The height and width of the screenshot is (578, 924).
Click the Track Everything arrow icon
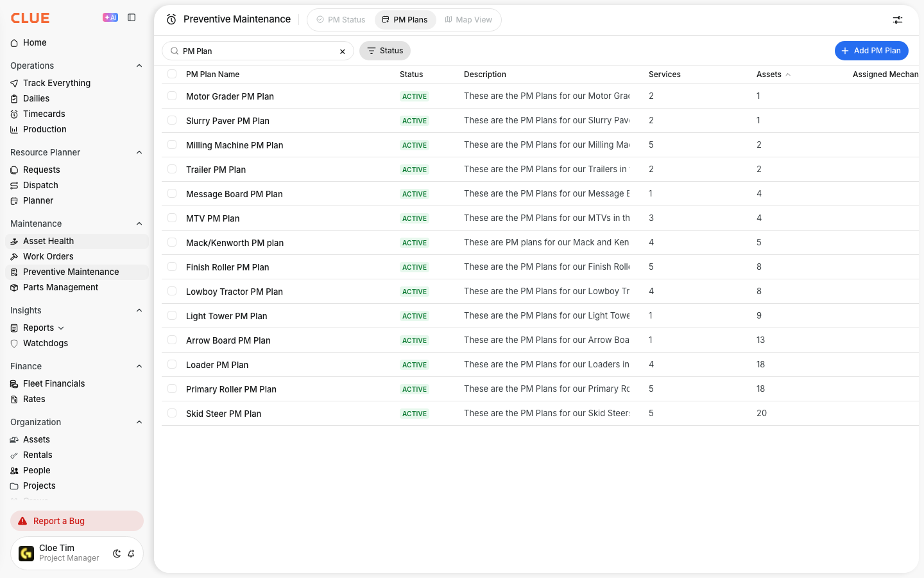coord(14,83)
